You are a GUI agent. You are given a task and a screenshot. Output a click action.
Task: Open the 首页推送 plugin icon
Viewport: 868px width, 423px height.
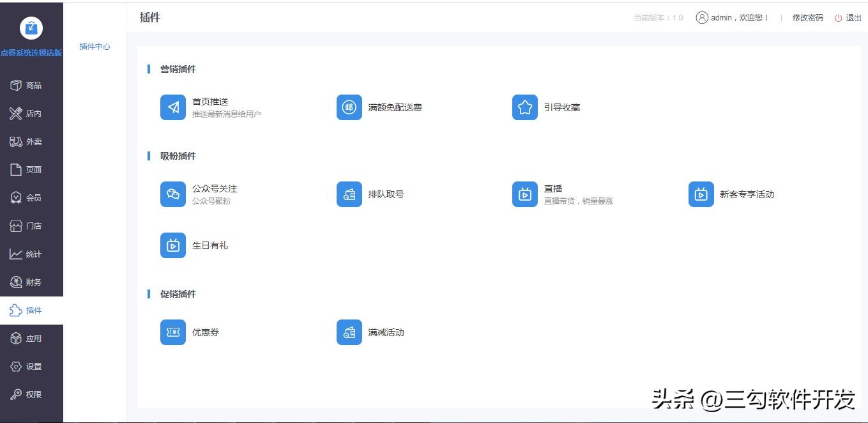[172, 107]
